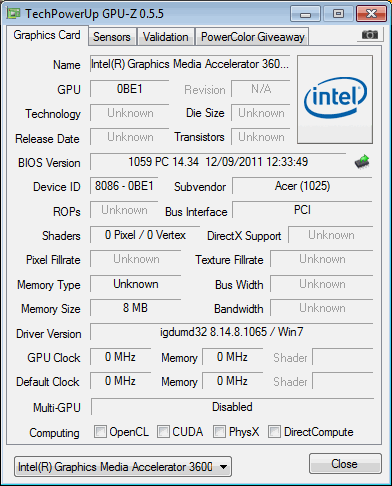Click the Transistors Unknown field
Screen dimensions: 392x486
pyautogui.click(x=261, y=137)
